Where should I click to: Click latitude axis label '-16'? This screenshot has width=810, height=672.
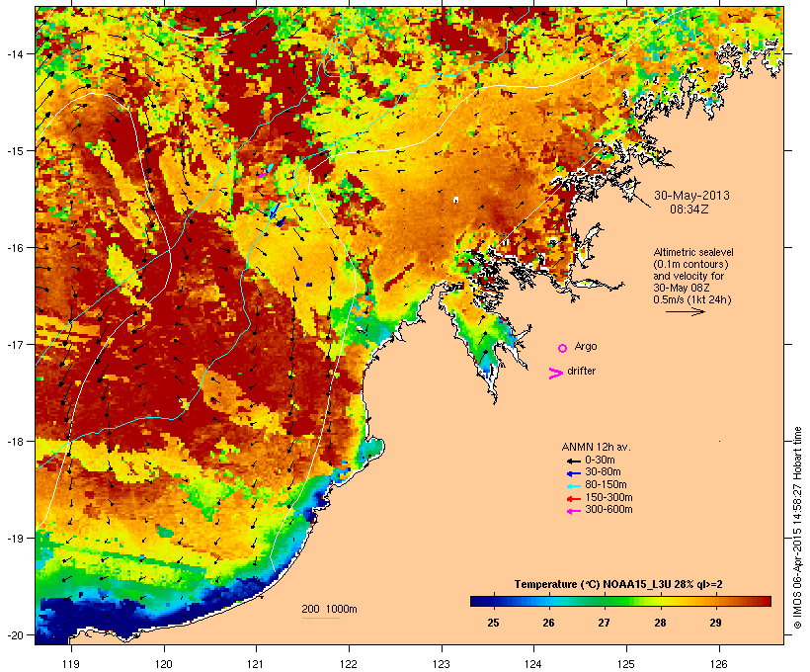[14, 248]
